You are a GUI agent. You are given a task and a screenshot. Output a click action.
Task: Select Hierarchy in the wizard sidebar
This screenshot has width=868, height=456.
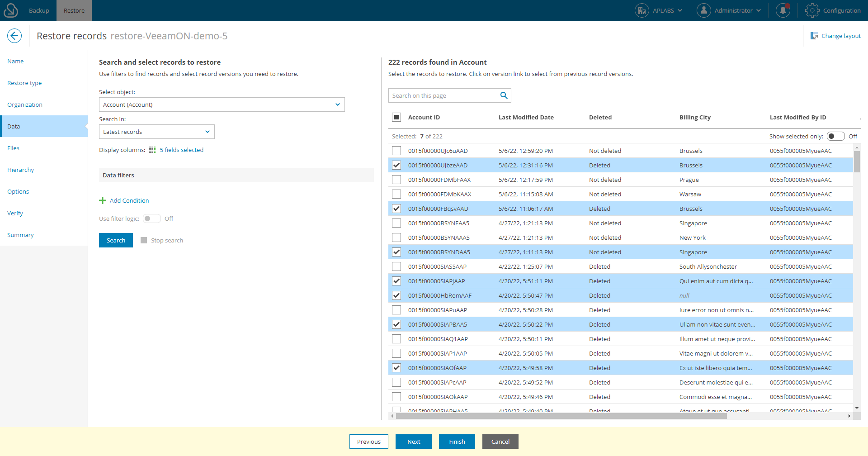[21, 170]
